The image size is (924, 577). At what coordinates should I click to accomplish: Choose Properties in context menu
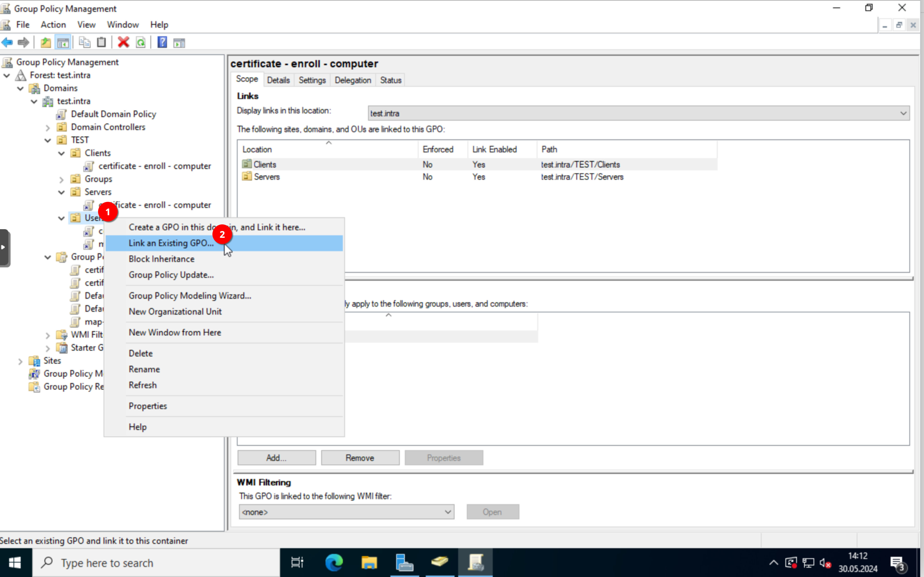(x=224, y=406)
